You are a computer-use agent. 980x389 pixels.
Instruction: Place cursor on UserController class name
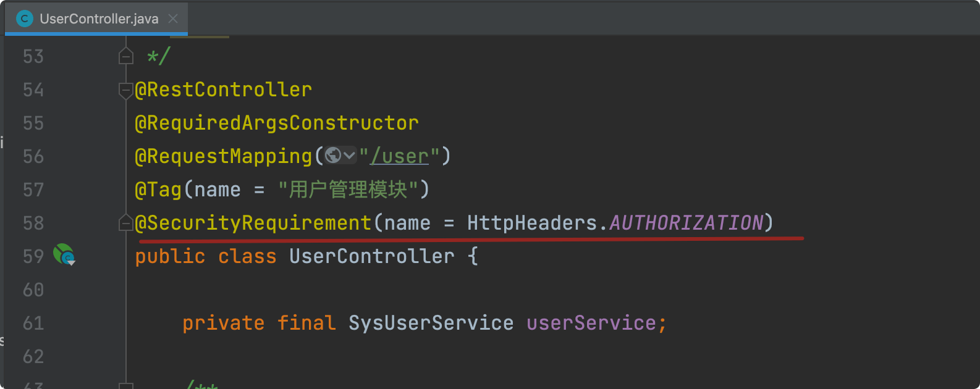[371, 256]
